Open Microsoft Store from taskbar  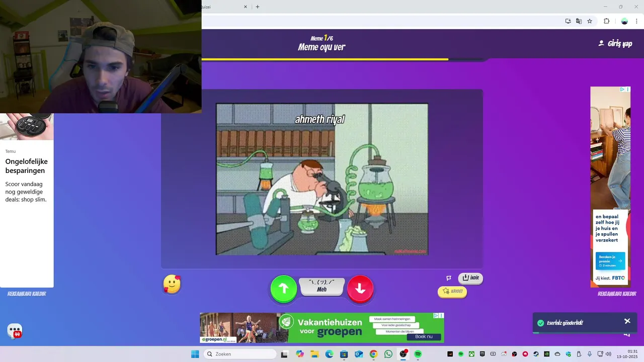[x=344, y=354]
